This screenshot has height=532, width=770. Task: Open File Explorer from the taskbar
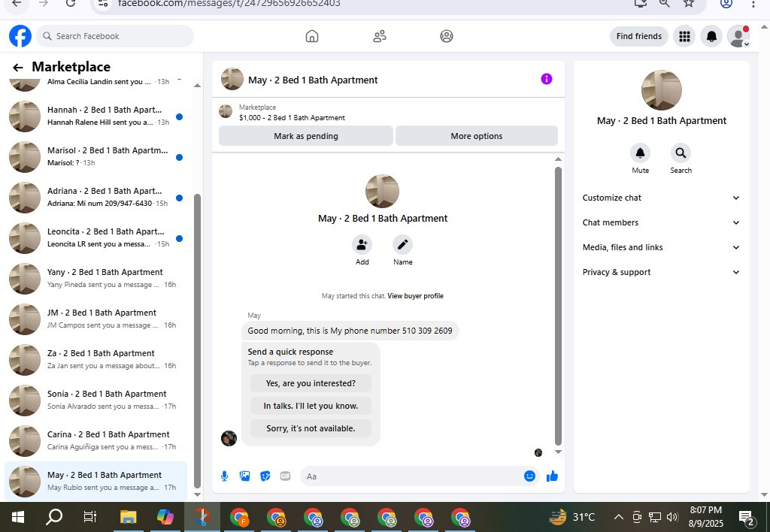(x=128, y=517)
